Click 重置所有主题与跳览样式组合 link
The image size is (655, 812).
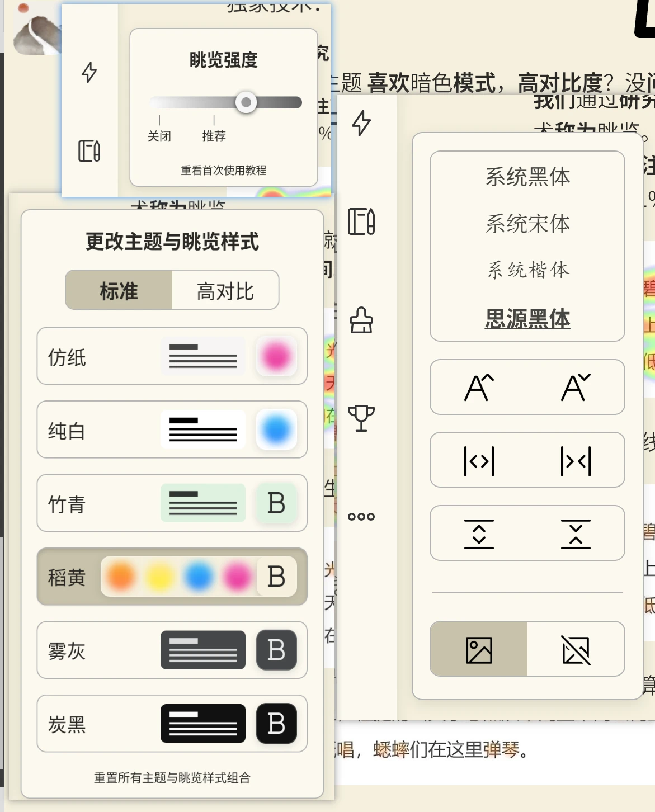[x=172, y=777]
